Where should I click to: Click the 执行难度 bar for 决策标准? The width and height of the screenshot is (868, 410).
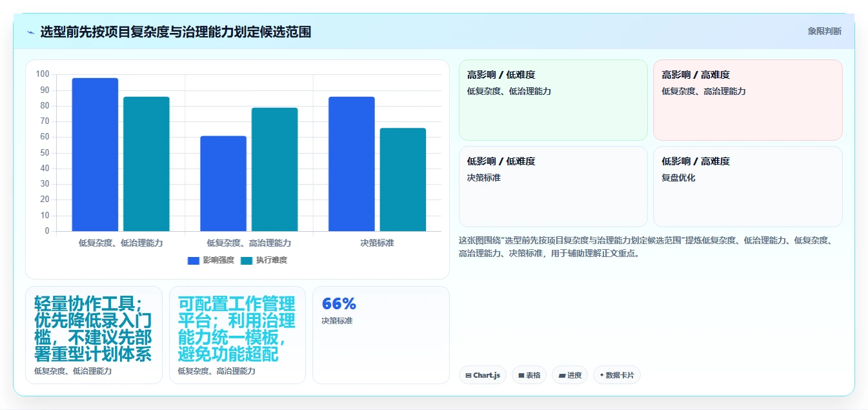click(403, 179)
